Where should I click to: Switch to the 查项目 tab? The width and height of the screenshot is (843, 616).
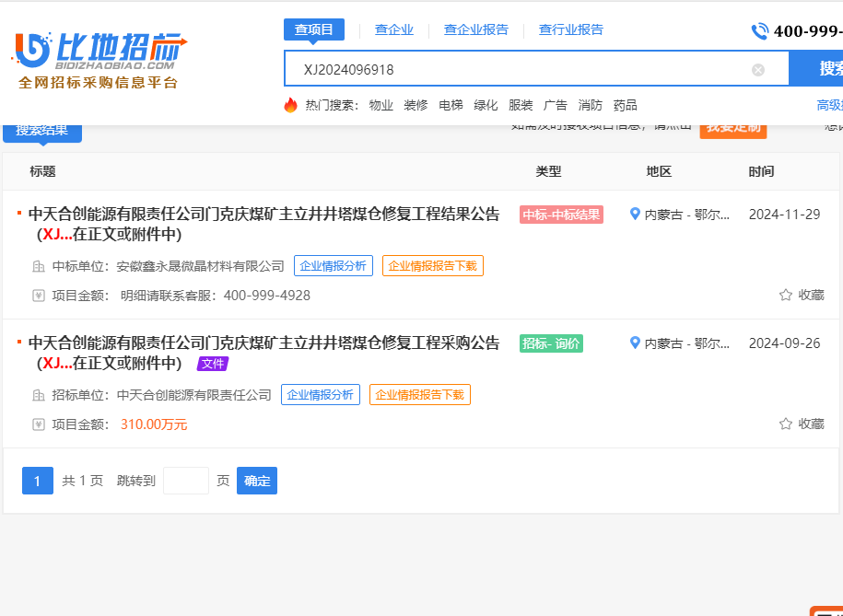coord(314,29)
